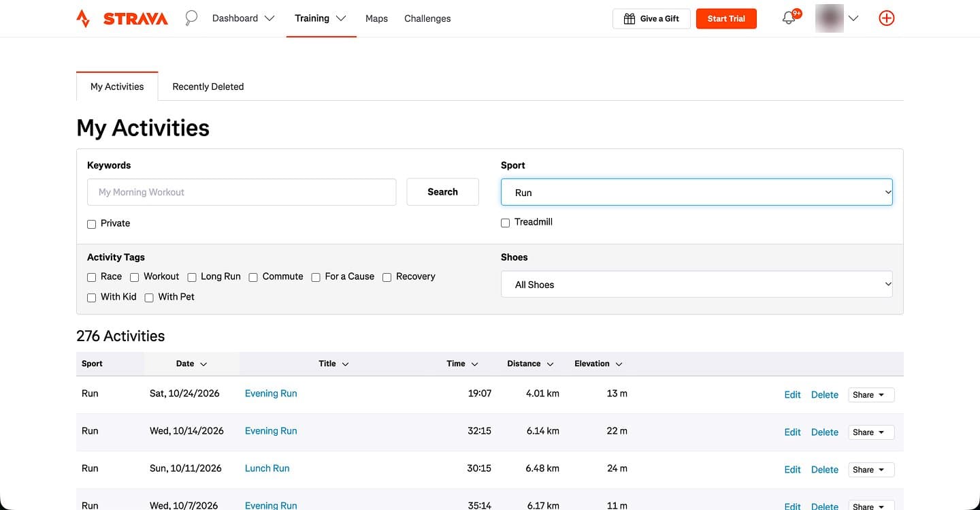Sort activities by Date column
Viewport: 980px width, 510px height.
(x=191, y=364)
